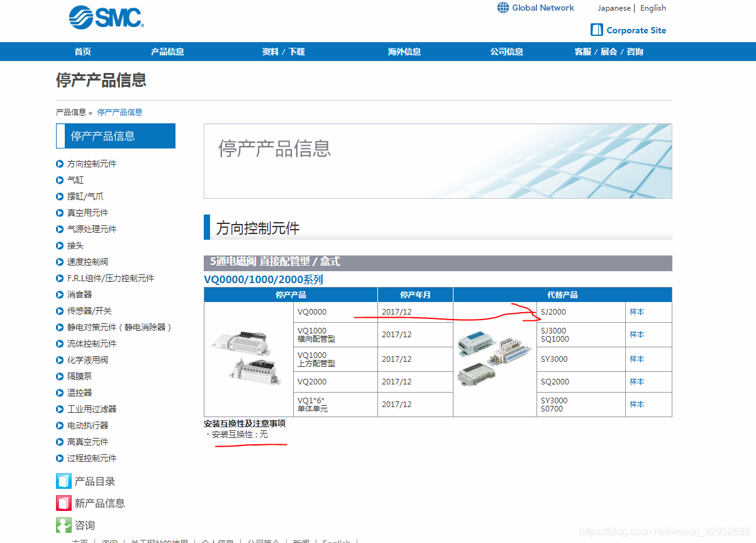
Task: Open 产品信息 navigation menu
Action: click(167, 52)
